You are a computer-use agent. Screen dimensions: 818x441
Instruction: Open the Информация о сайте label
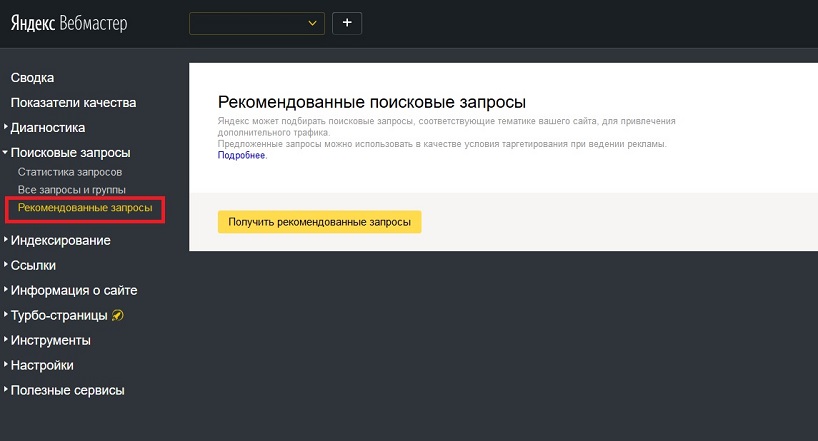click(74, 291)
